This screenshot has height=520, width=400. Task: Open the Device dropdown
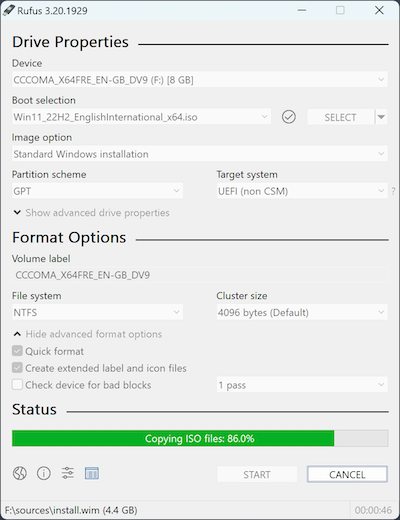coord(200,80)
